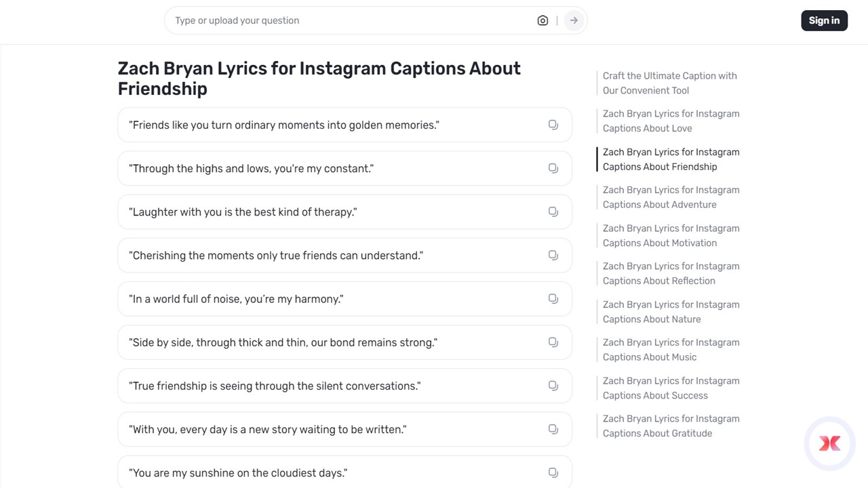This screenshot has width=868, height=488.
Task: Copy the "sunshine on the cloudiest days" caption
Action: [x=553, y=472]
